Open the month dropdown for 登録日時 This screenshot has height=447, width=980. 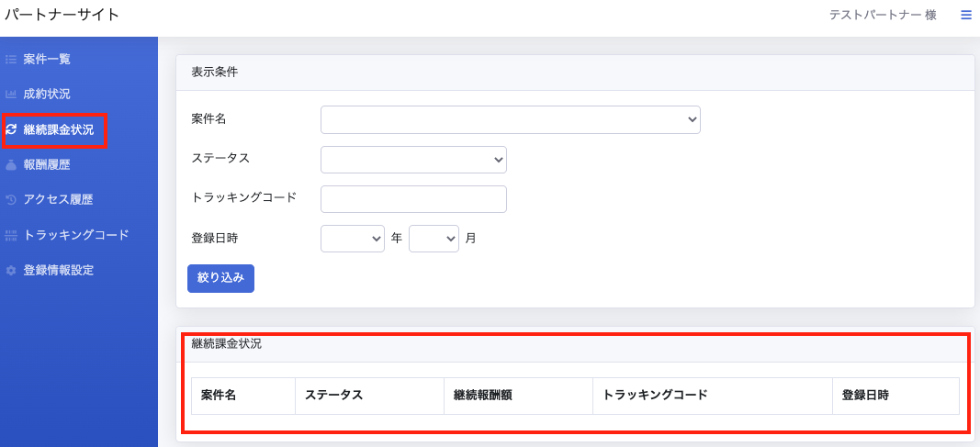pos(433,239)
